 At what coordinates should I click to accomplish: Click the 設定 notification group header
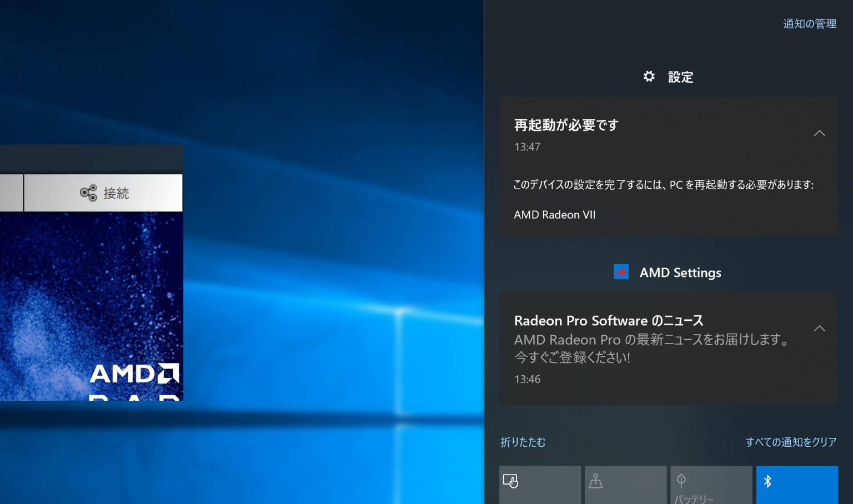click(668, 77)
